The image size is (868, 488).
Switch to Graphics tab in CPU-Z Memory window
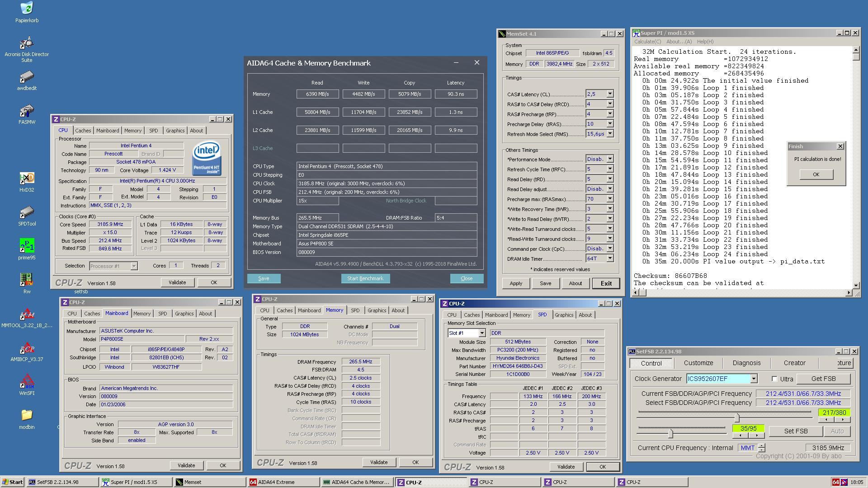[x=377, y=310]
